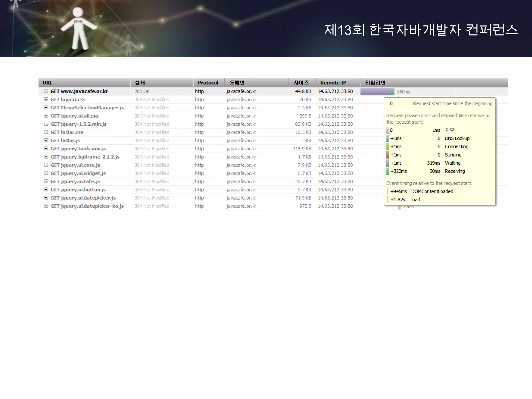Select the '44.8 KB' size cell
532x399 pixels.
click(303, 91)
